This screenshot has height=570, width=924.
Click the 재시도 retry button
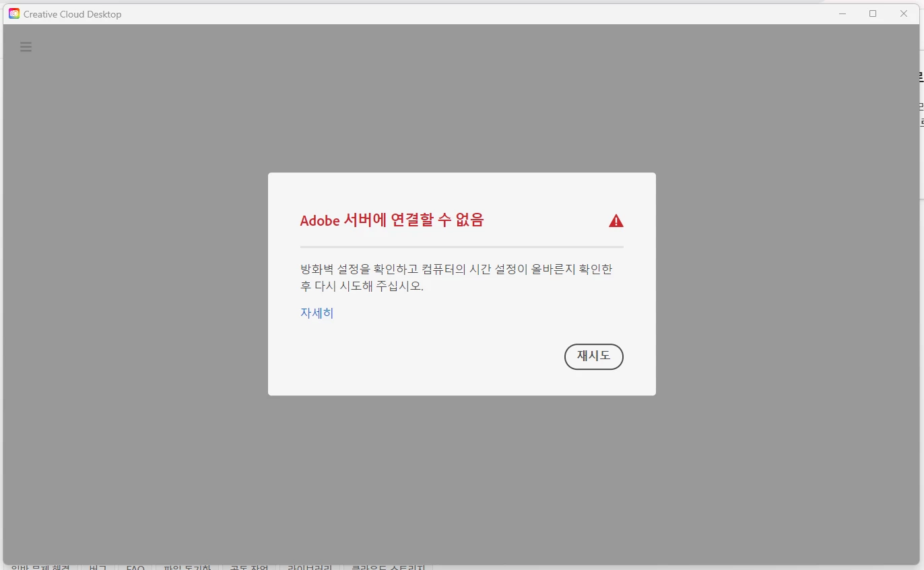click(x=593, y=356)
